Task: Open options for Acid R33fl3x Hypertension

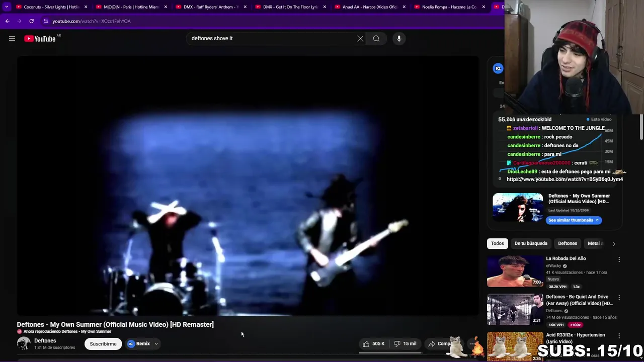Action: click(x=619, y=336)
